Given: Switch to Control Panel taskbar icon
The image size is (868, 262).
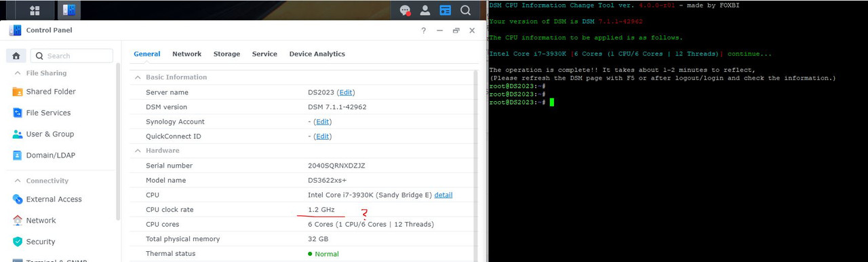Looking at the screenshot, I should (x=68, y=10).
